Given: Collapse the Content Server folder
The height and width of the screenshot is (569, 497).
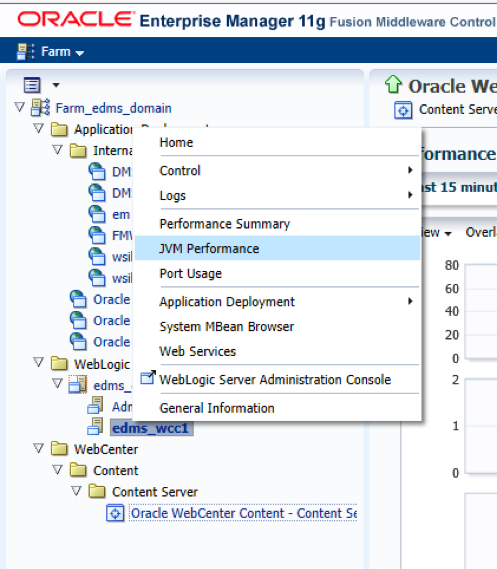Looking at the screenshot, I should click(76, 491).
